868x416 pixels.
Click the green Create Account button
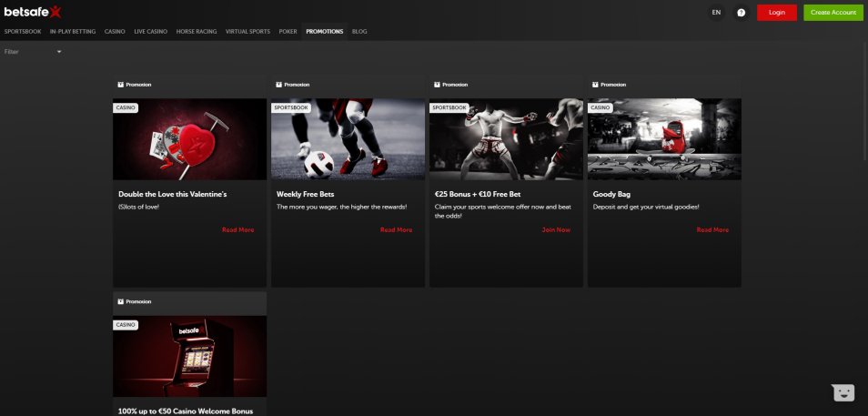833,13
